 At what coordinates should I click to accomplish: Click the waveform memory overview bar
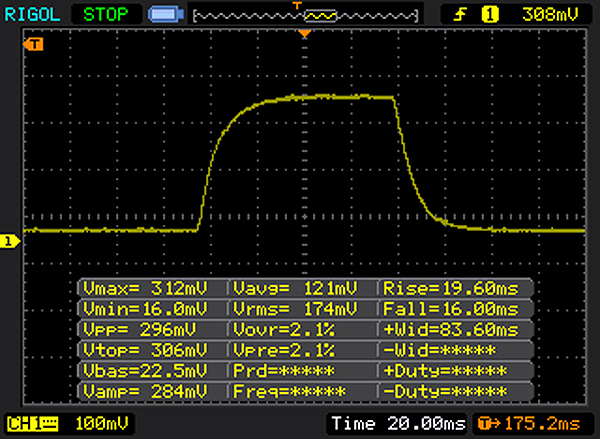tap(305, 16)
